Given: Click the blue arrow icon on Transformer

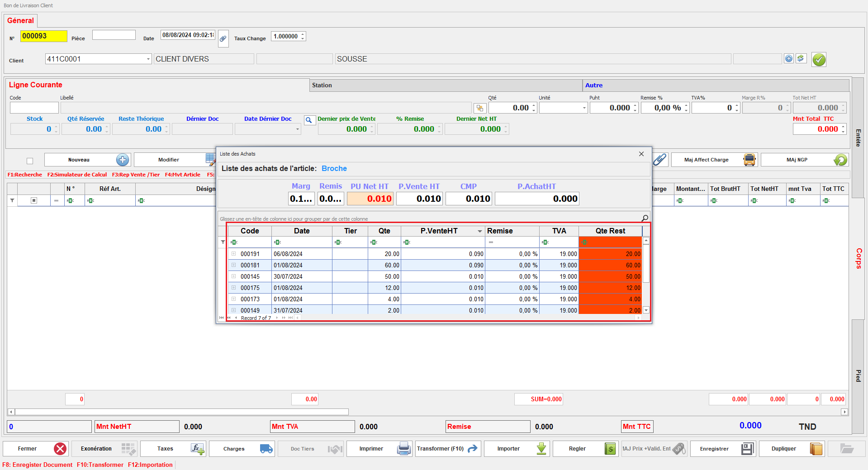Looking at the screenshot, I should pyautogui.click(x=472, y=449).
